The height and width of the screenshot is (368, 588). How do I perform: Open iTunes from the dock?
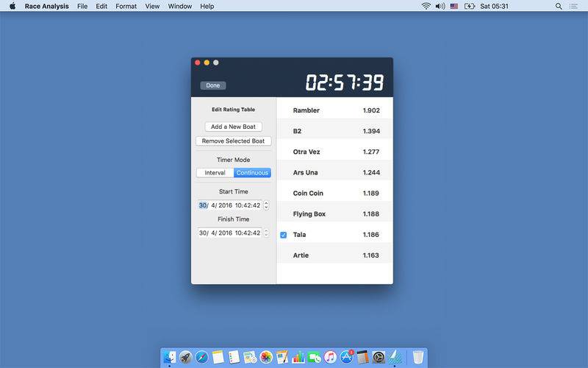pyautogui.click(x=331, y=357)
